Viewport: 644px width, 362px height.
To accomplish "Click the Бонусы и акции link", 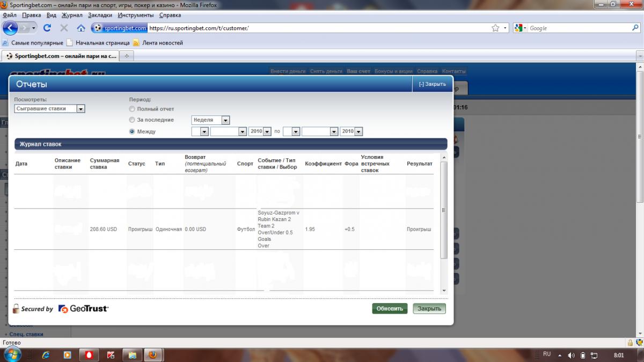I will (x=393, y=71).
